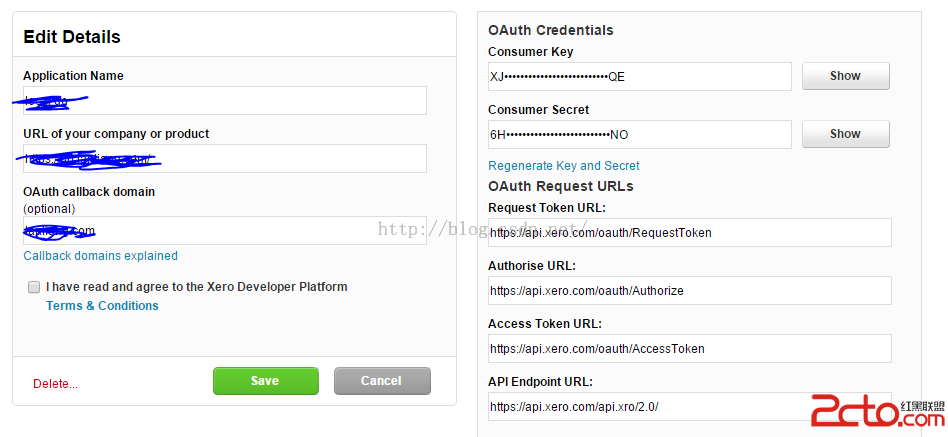The image size is (948, 437).
Task: Click inside the Consumer Secret field
Action: pyautogui.click(x=640, y=134)
